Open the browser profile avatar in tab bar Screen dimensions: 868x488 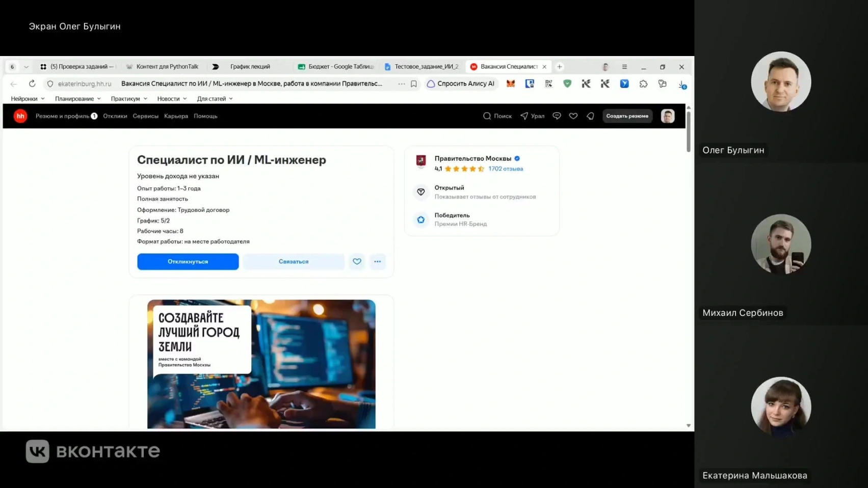[606, 67]
